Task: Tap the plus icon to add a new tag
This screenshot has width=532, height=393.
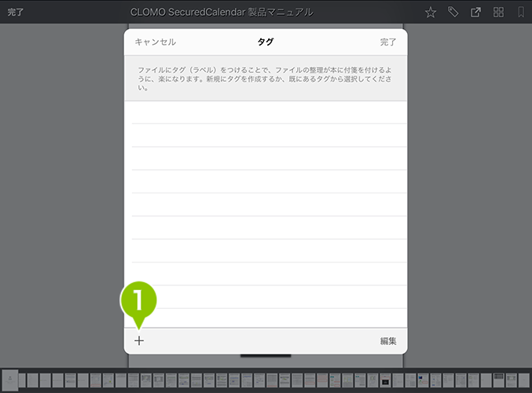Action: click(139, 341)
